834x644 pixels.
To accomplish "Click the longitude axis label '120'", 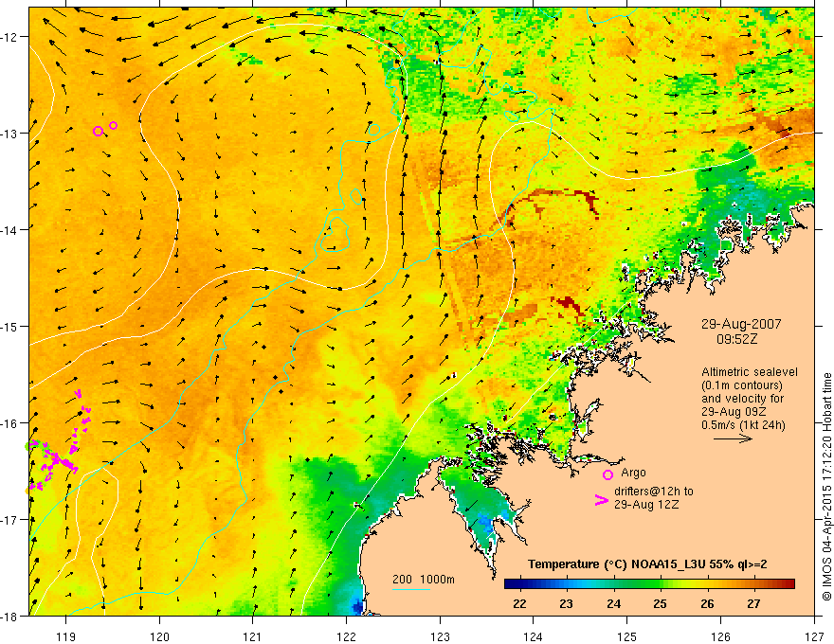I will (x=159, y=636).
